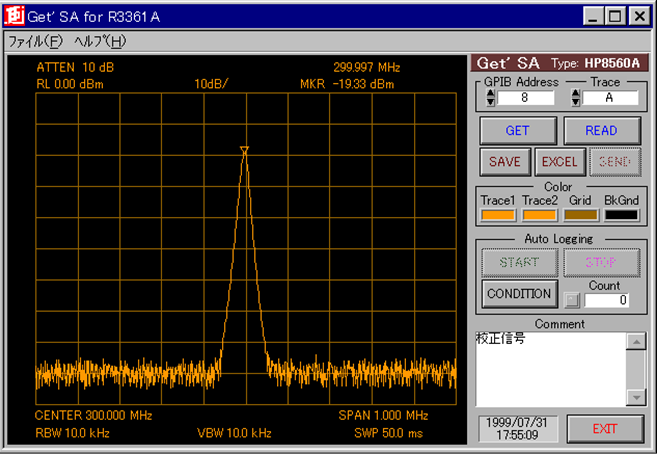Click the READ button

click(x=601, y=131)
